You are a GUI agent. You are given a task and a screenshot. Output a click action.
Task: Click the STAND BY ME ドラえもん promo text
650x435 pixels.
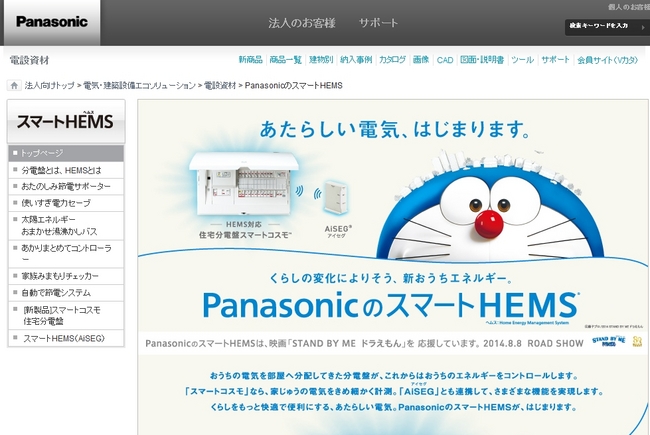coord(364,343)
